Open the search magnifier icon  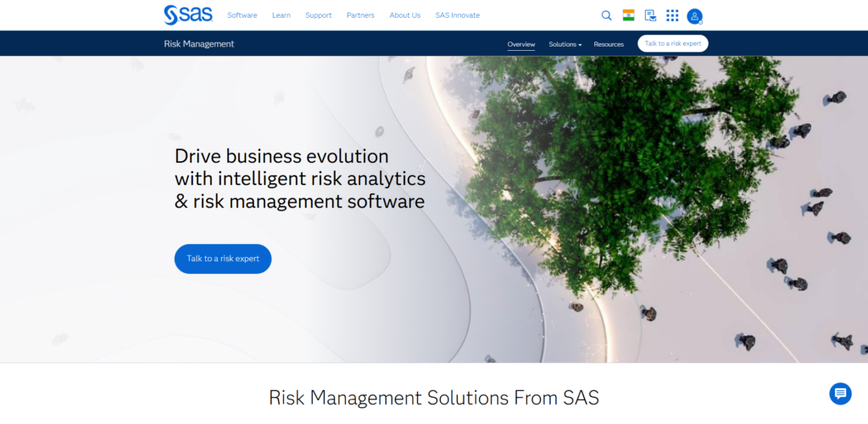[607, 15]
